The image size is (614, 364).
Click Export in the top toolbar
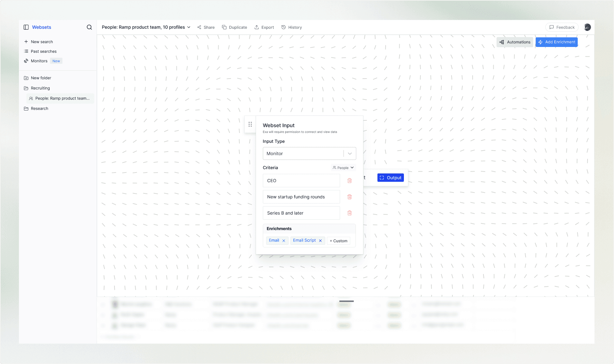(x=264, y=27)
